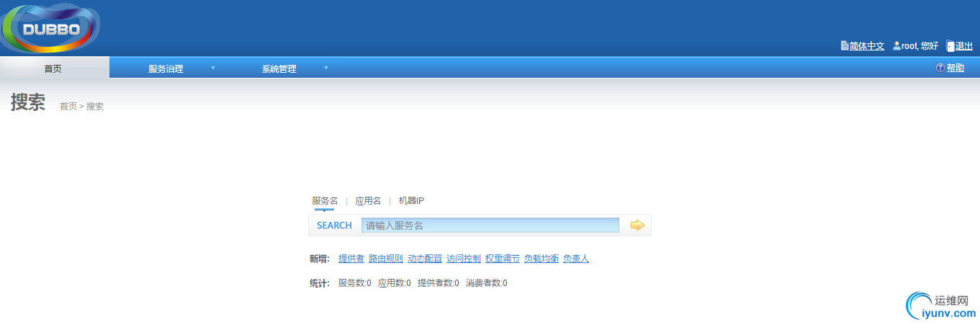The width and height of the screenshot is (980, 325).
Task: Click the 退出 logout door icon
Action: [950, 45]
